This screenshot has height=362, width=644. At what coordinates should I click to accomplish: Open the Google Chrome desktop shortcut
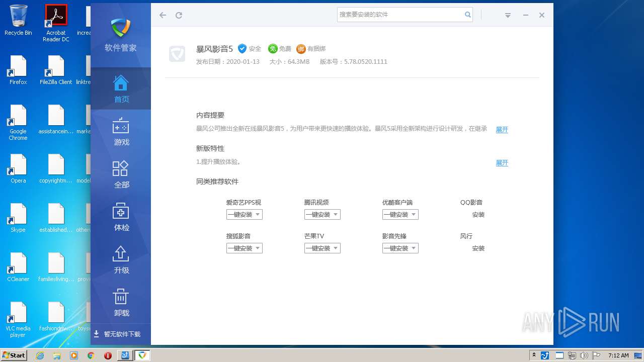coord(18,122)
